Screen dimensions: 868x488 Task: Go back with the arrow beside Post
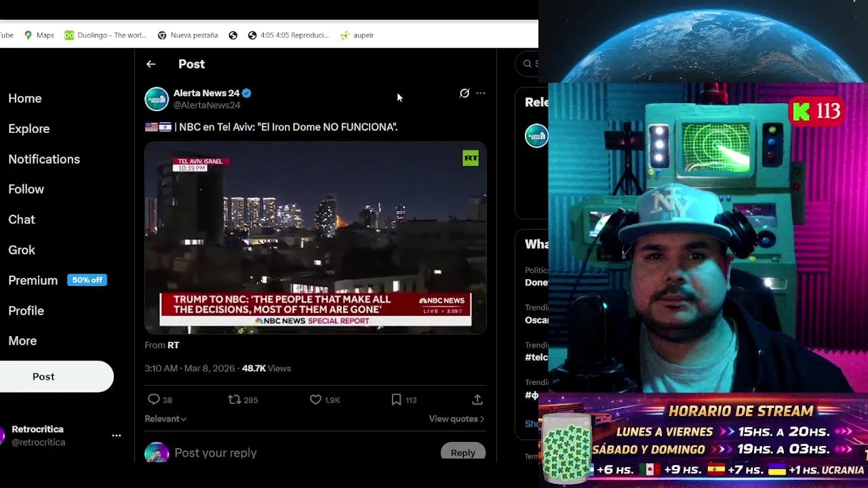(151, 64)
